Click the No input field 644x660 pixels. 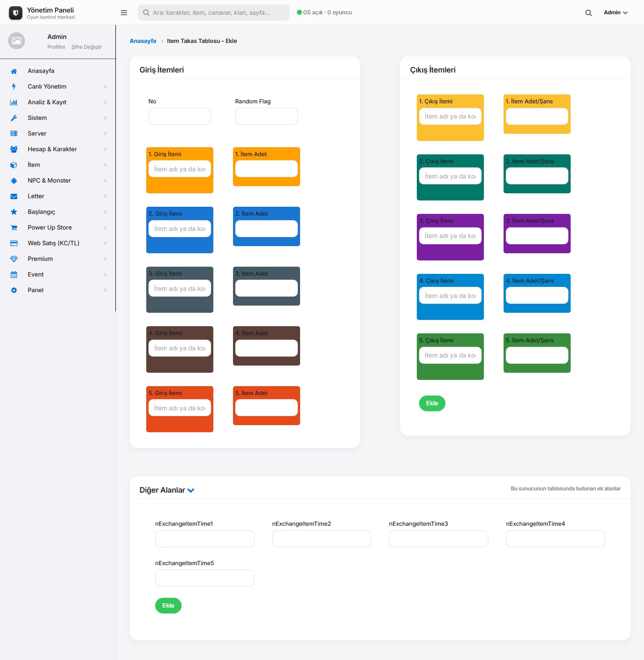[x=180, y=116]
